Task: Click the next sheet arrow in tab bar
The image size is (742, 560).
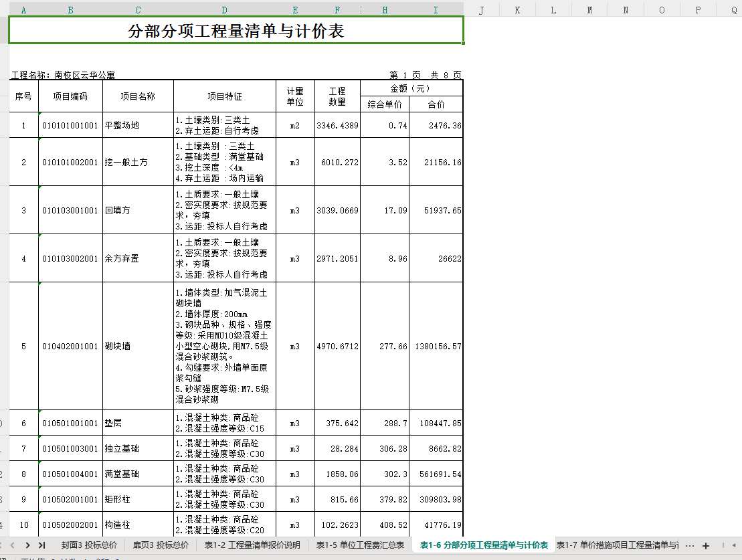Action: [27, 545]
